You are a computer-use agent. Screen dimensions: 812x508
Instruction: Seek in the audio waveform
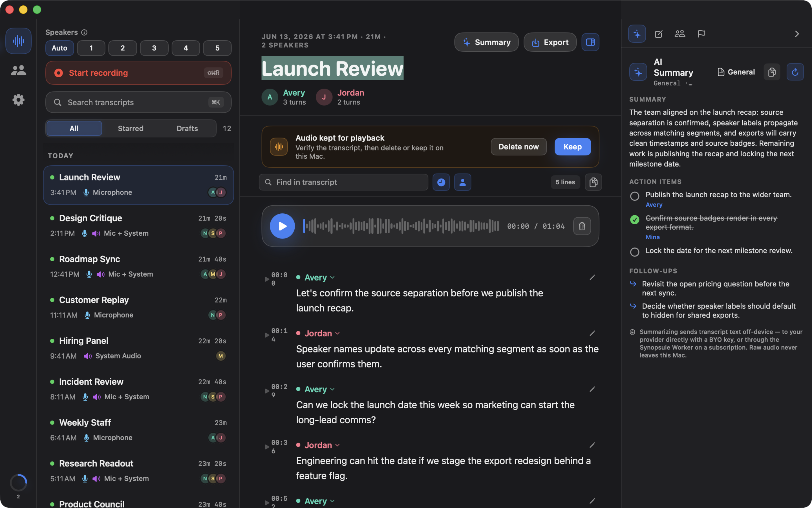401,226
